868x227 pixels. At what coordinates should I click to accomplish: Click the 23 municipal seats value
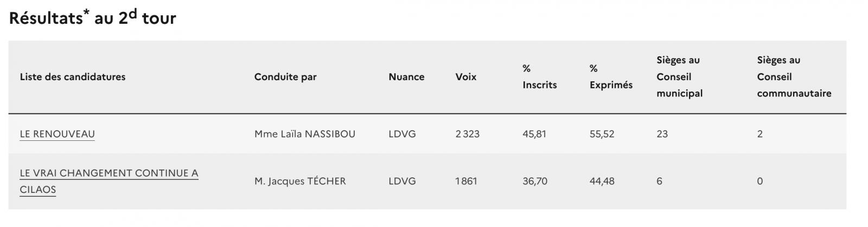click(x=662, y=134)
